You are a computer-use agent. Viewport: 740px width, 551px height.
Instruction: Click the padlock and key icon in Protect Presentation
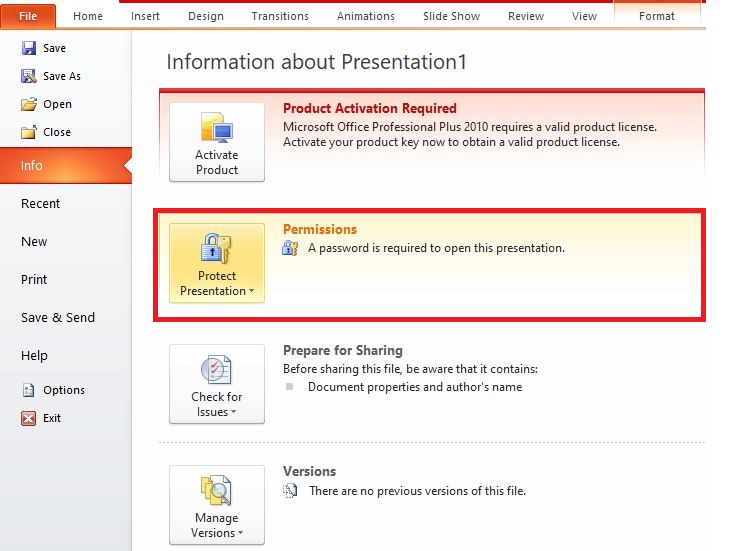tap(216, 249)
